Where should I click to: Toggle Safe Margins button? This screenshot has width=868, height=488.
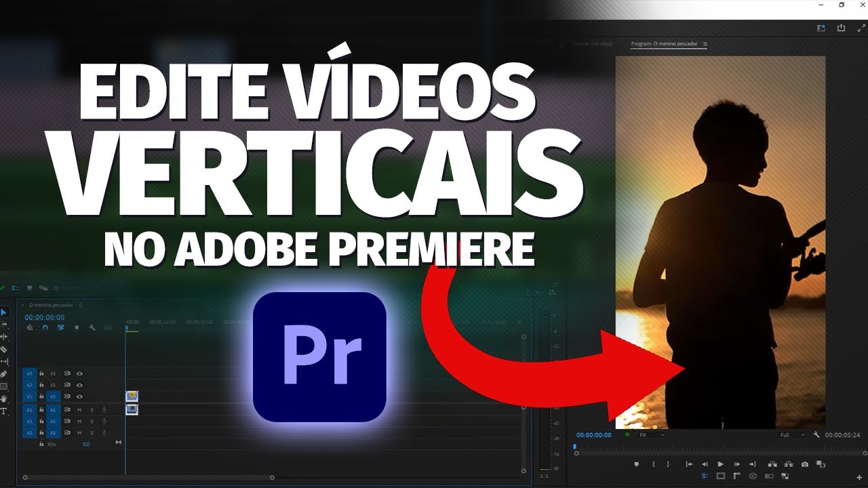click(721, 476)
